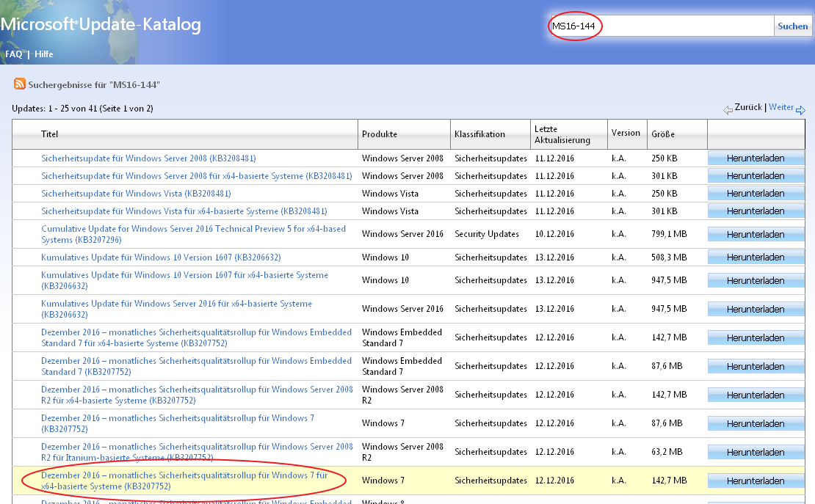Open rollup for Server 2008 R2 Itanium-basierte Systeme link
The width and height of the screenshot is (815, 504).
(x=197, y=452)
